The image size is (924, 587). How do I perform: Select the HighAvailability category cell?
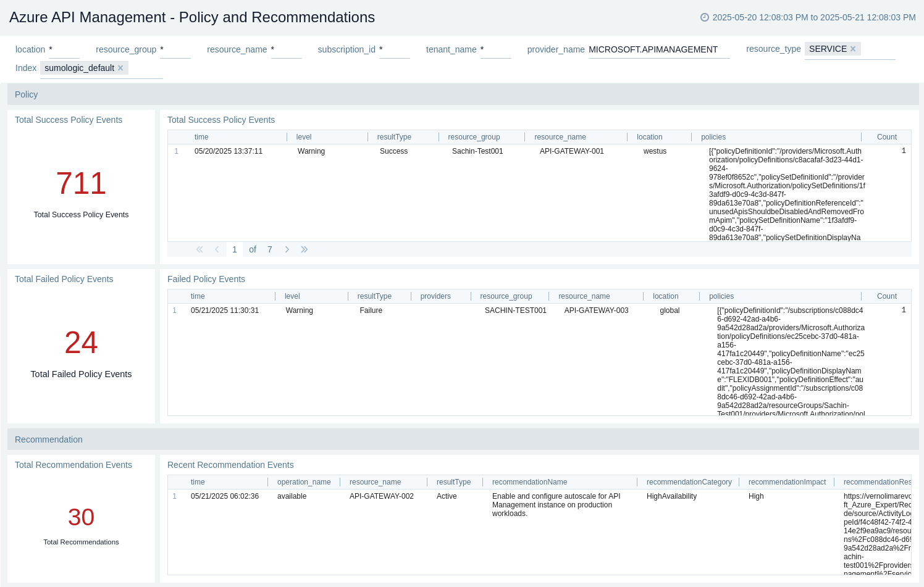[671, 496]
